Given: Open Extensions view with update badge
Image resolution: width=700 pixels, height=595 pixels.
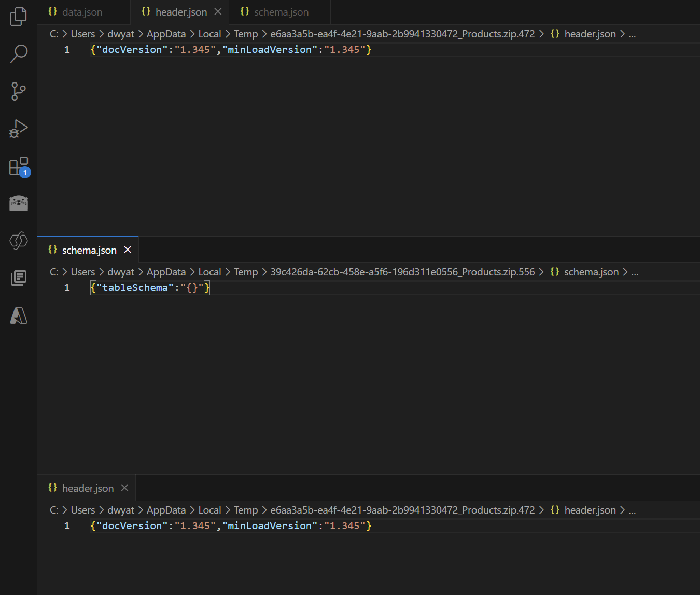Looking at the screenshot, I should click(x=19, y=167).
